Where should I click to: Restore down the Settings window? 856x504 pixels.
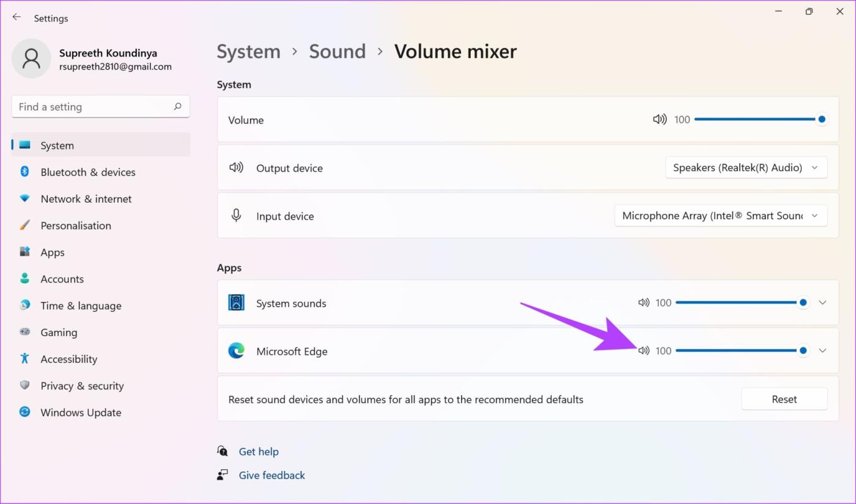pos(809,11)
